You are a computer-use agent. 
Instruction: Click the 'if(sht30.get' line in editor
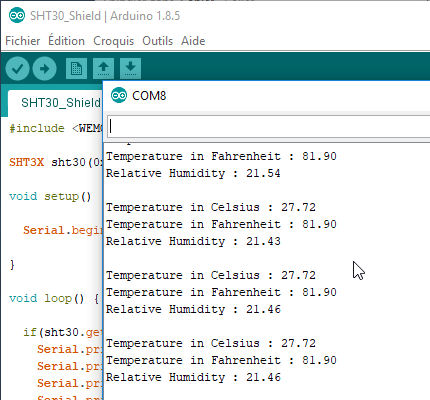click(x=63, y=332)
